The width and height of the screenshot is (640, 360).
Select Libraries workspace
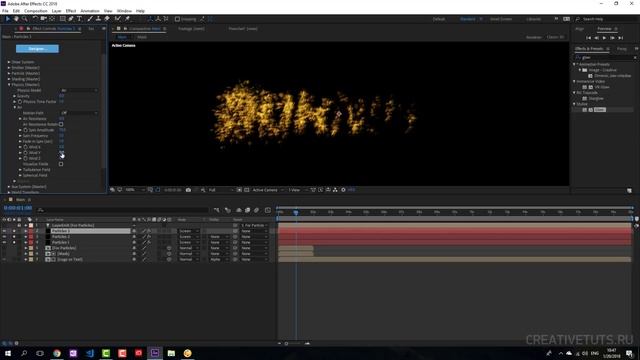533,19
